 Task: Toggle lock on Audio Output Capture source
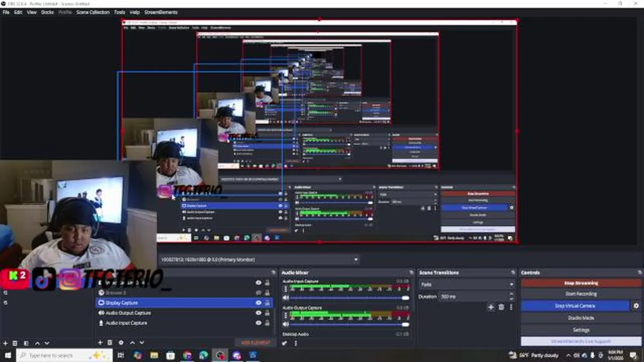point(267,313)
